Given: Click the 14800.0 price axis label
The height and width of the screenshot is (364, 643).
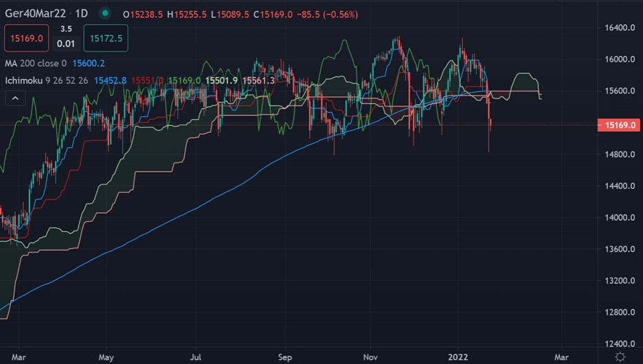Looking at the screenshot, I should 620,154.
